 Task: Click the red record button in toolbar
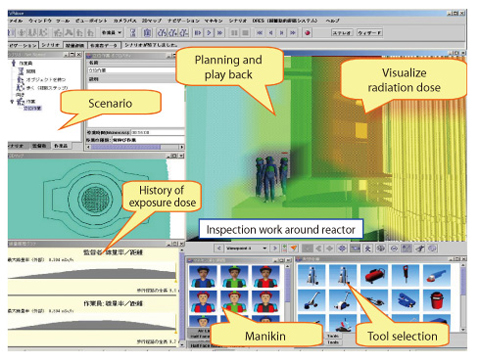pos(307,33)
